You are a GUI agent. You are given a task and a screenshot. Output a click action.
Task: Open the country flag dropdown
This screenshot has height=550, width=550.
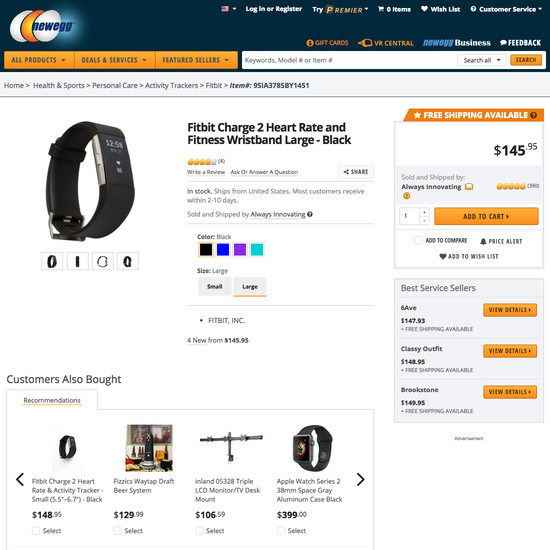pos(229,9)
